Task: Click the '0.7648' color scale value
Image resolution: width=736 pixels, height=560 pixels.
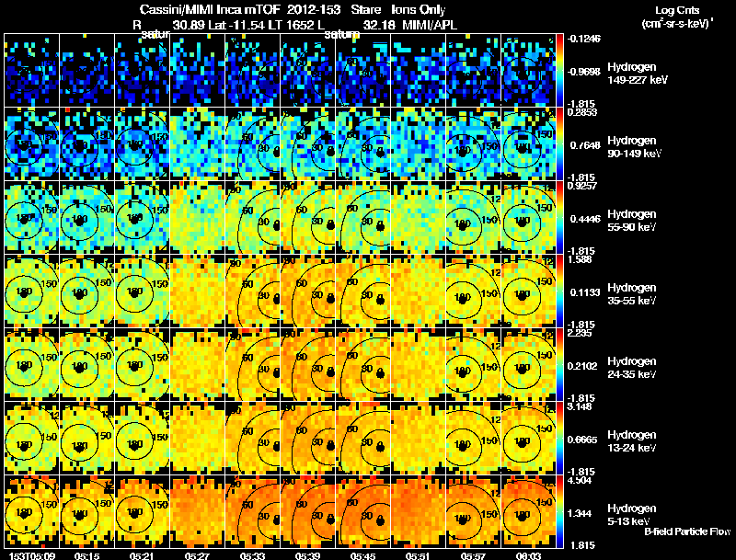Action: click(x=585, y=145)
